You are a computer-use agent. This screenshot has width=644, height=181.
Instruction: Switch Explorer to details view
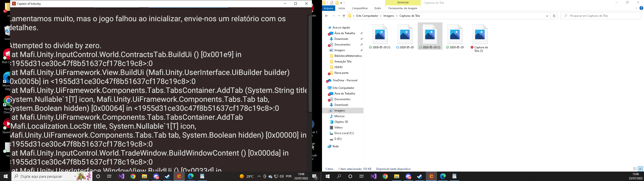635,169
